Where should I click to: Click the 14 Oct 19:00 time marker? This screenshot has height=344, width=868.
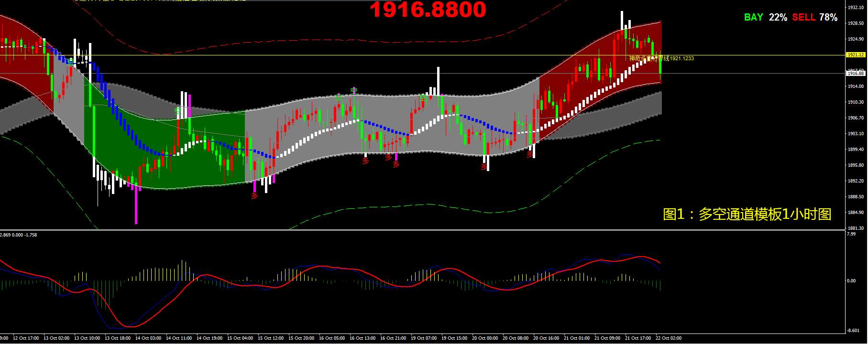pos(209,338)
